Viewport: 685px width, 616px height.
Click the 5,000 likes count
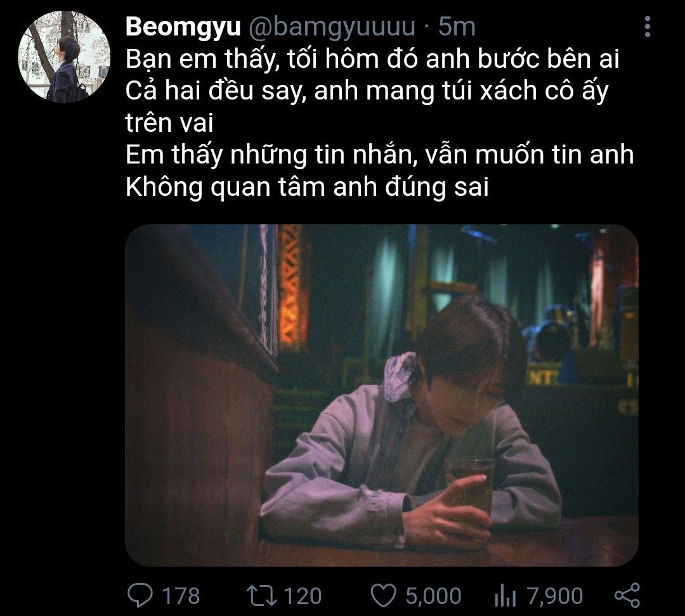point(433,596)
